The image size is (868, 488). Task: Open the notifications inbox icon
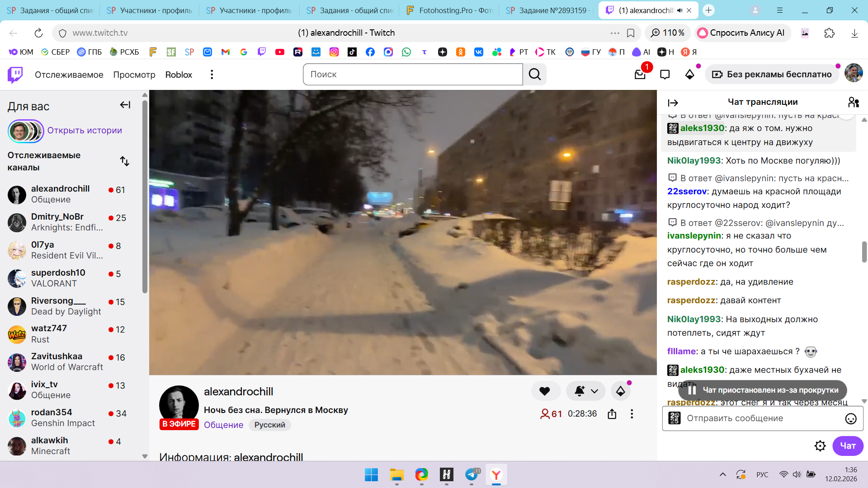tap(640, 75)
